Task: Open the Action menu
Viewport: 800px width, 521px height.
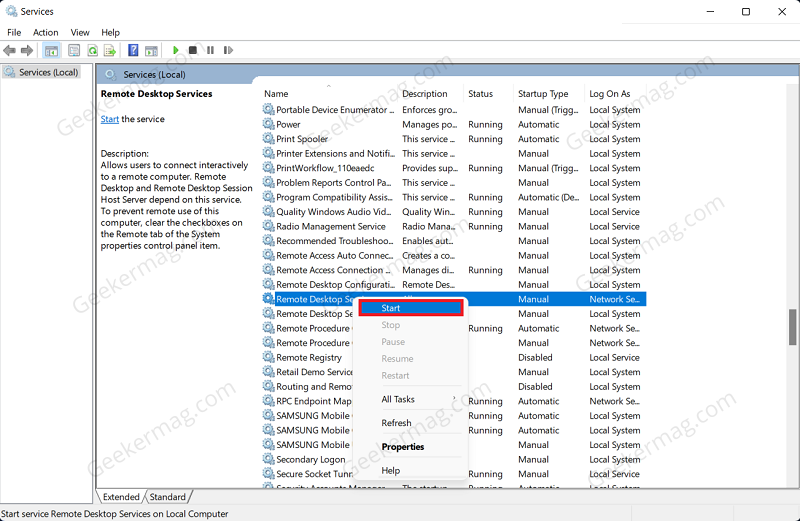Action: (x=45, y=32)
